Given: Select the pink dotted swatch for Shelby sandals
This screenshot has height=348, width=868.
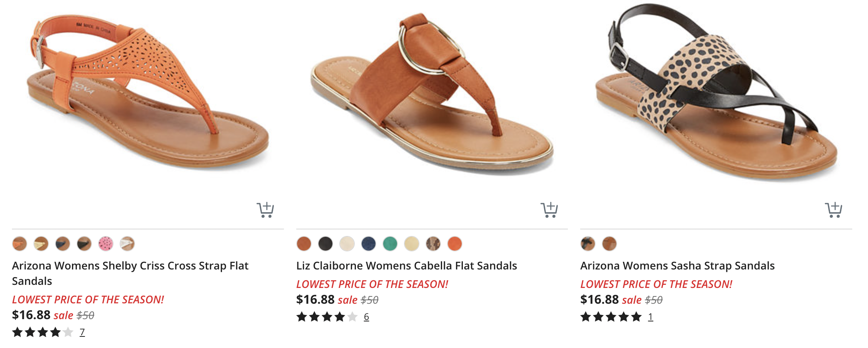Looking at the screenshot, I should point(106,244).
